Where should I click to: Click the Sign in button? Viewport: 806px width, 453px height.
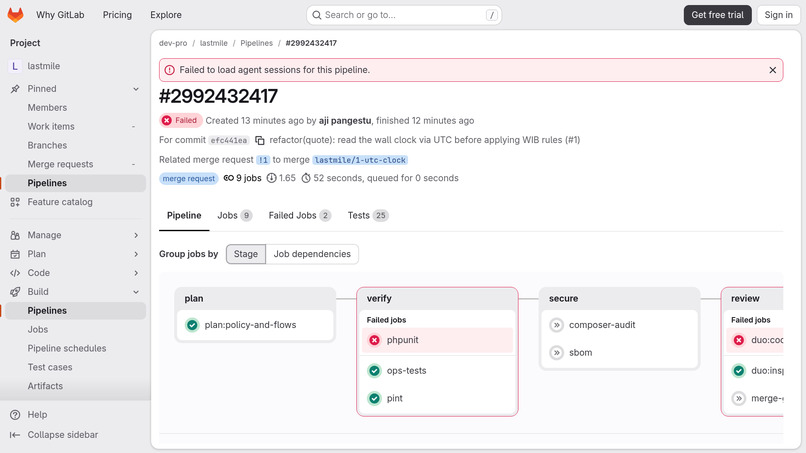pyautogui.click(x=778, y=15)
